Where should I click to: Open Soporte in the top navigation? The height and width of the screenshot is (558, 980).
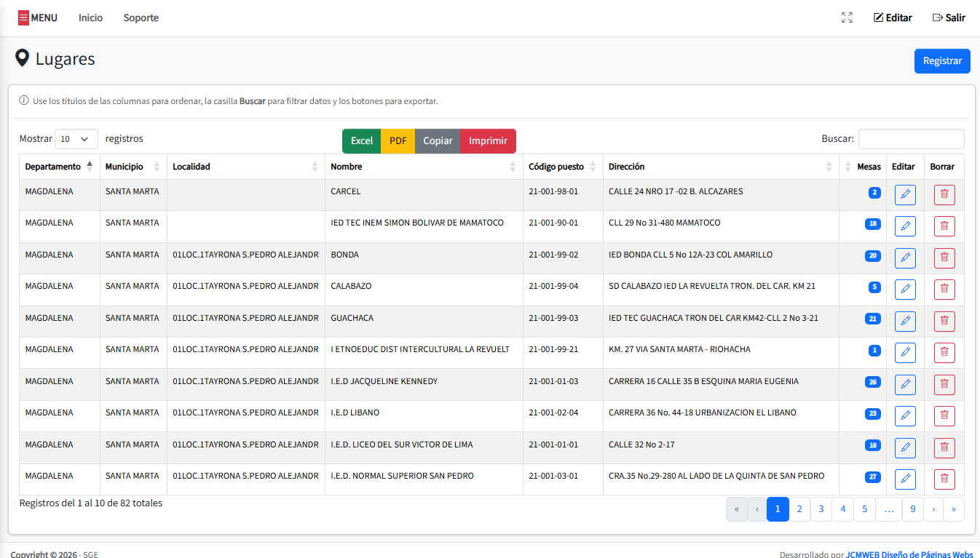tap(141, 17)
